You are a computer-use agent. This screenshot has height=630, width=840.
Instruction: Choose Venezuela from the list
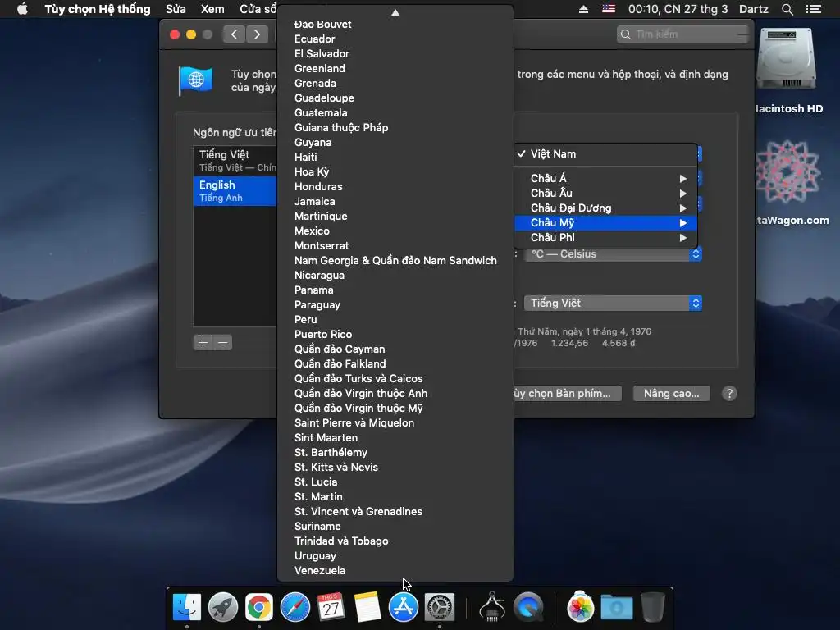395,571
